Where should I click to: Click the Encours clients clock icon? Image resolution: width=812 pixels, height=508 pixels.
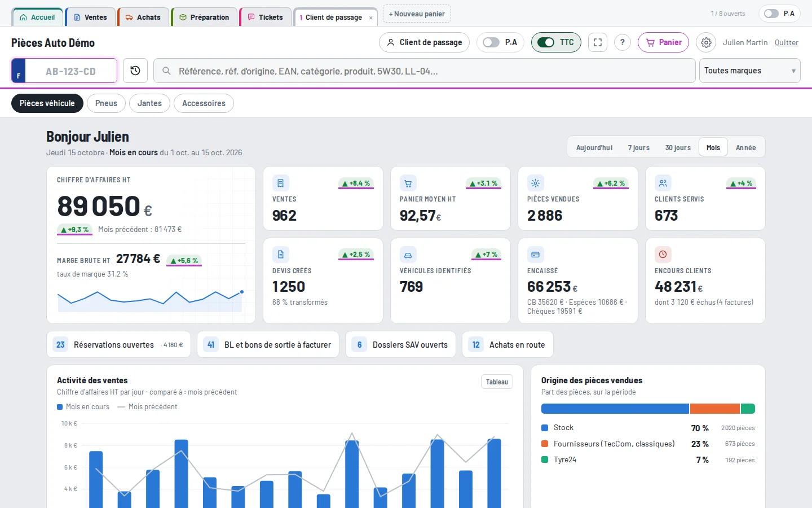[663, 255]
